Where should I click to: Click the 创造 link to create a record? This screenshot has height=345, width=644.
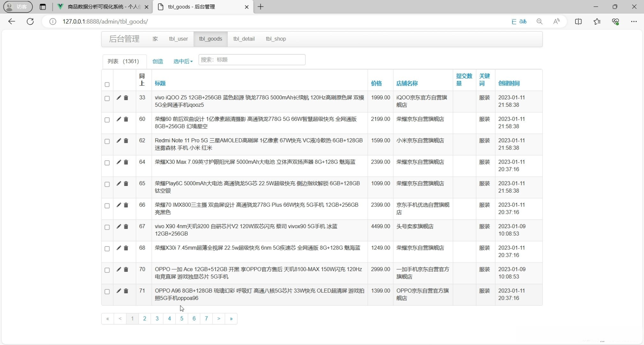coord(158,61)
